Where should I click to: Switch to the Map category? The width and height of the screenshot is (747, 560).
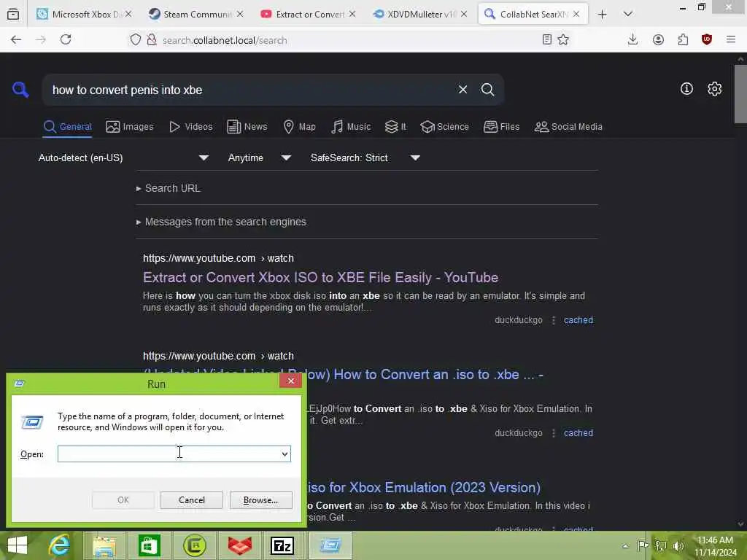(299, 127)
